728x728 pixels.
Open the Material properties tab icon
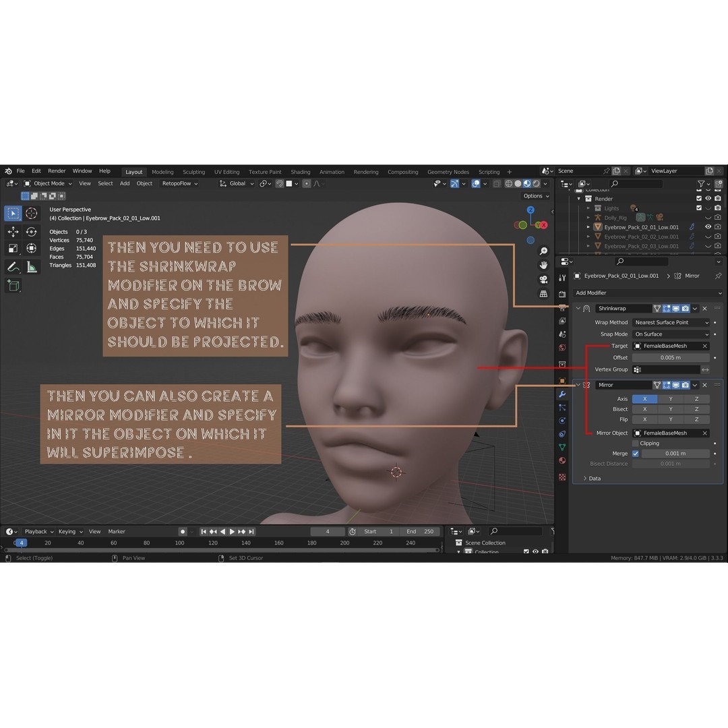pos(562,460)
